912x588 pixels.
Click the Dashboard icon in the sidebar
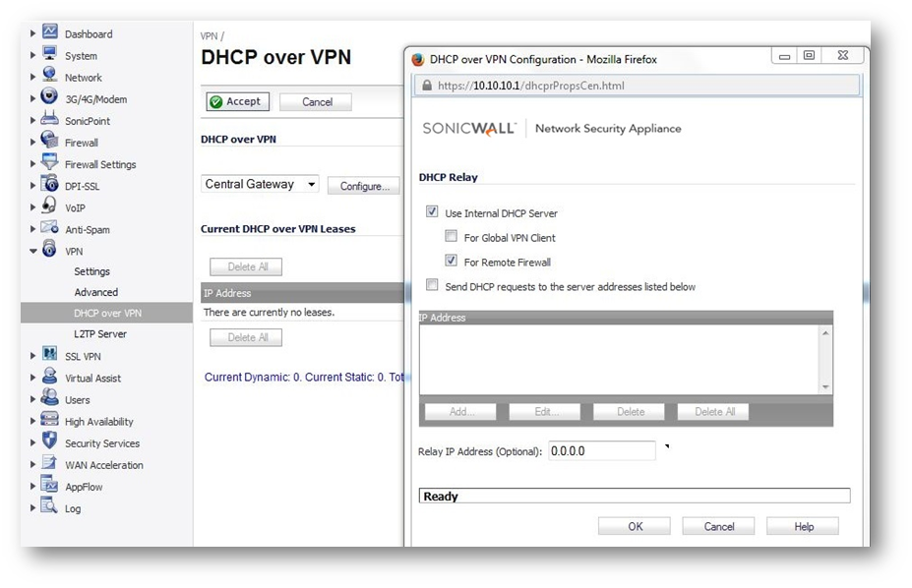click(50, 33)
